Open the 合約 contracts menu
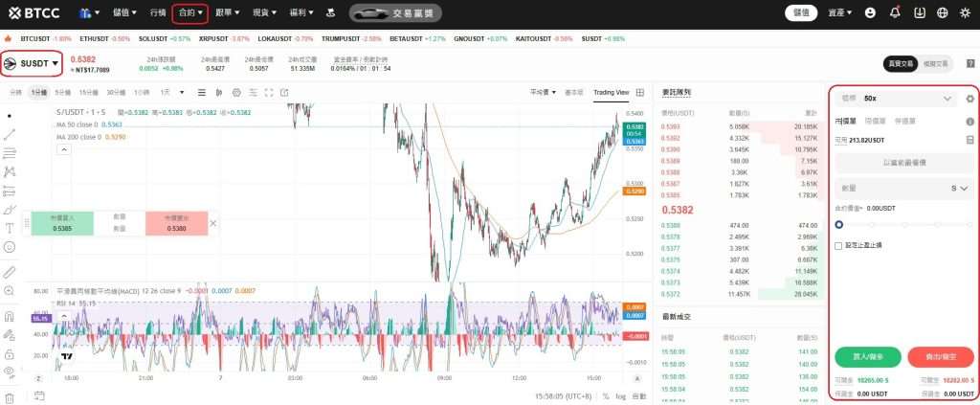This screenshot has height=405, width=980. pos(190,12)
